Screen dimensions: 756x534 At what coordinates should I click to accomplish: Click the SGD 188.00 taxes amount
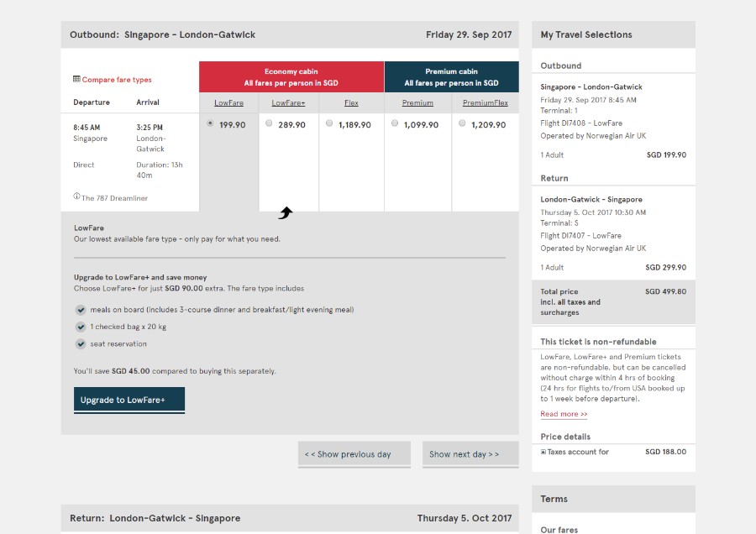click(666, 452)
